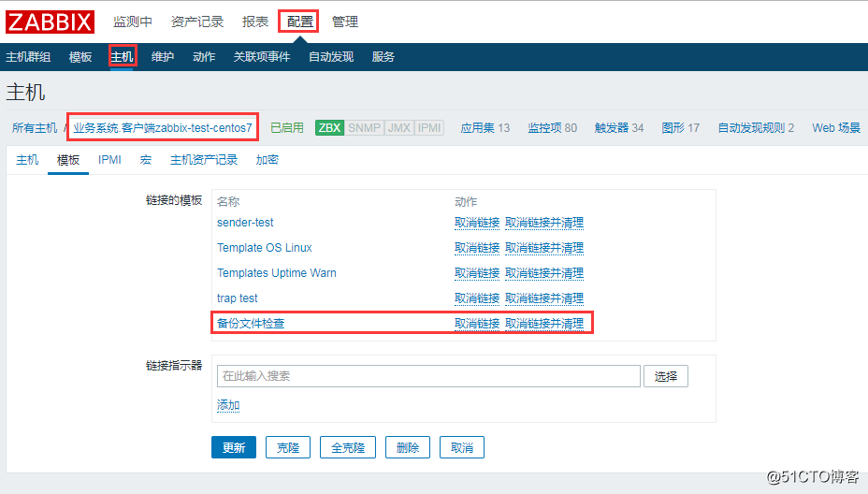
Task: Click the 动作 column header
Action: tap(466, 201)
